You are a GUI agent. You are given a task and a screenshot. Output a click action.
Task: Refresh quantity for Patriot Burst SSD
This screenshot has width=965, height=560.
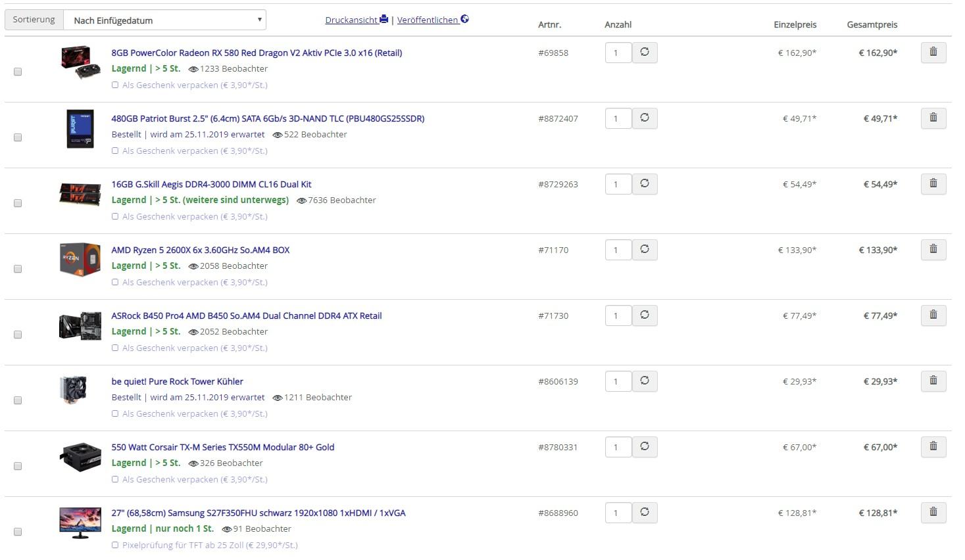[645, 118]
